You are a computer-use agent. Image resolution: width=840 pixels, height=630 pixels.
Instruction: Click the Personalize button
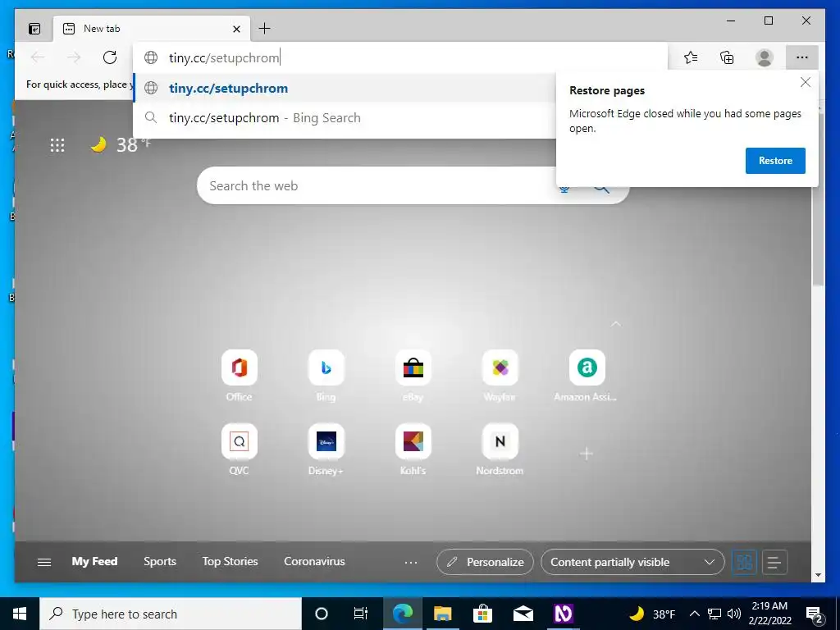pyautogui.click(x=485, y=562)
